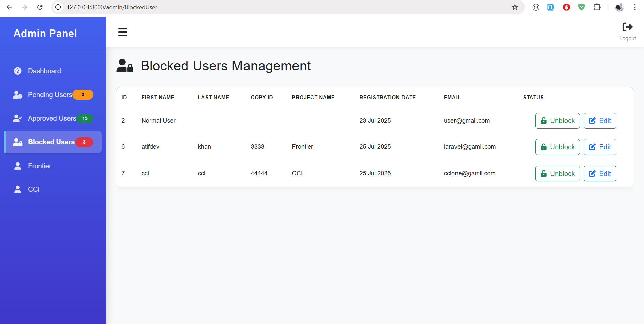Click the address bar URL

click(112, 7)
